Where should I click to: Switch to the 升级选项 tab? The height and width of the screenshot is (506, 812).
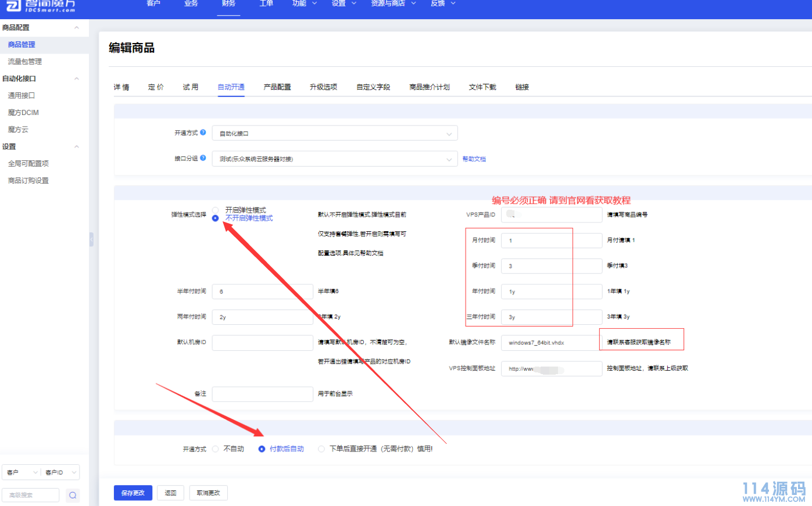(323, 87)
